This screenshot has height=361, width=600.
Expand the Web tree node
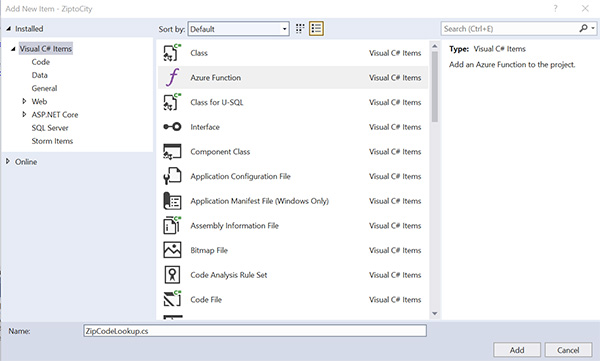coord(24,101)
